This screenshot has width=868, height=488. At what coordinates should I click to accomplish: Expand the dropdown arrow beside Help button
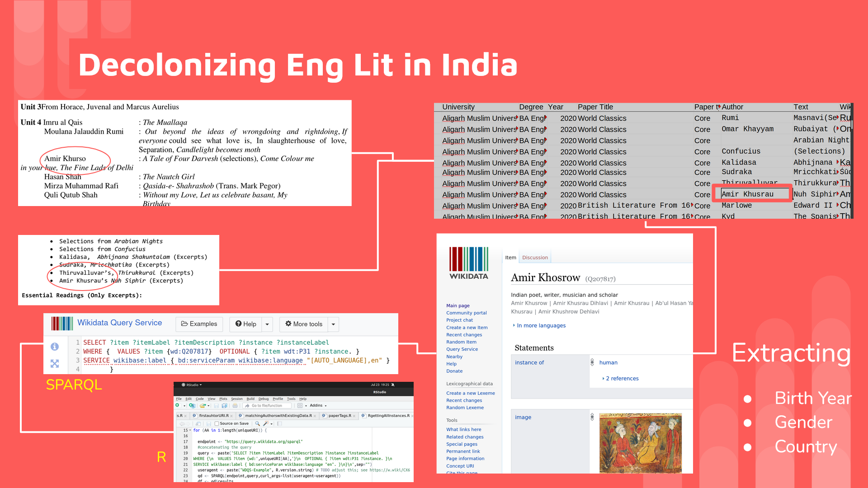click(x=267, y=324)
